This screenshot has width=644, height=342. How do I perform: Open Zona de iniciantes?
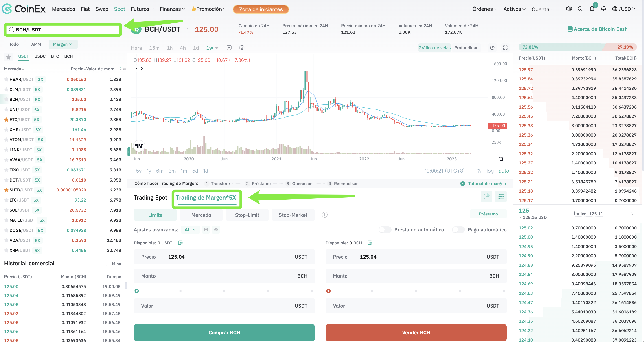click(261, 9)
